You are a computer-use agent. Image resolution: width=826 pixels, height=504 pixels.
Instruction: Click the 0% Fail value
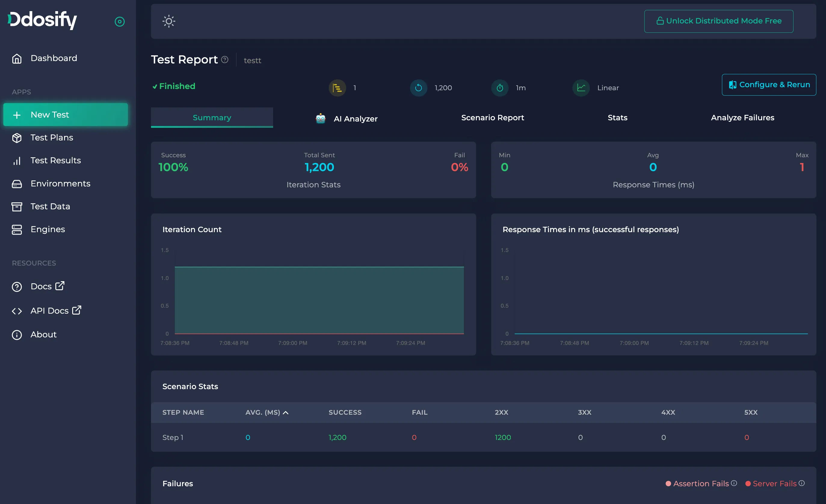point(459,167)
